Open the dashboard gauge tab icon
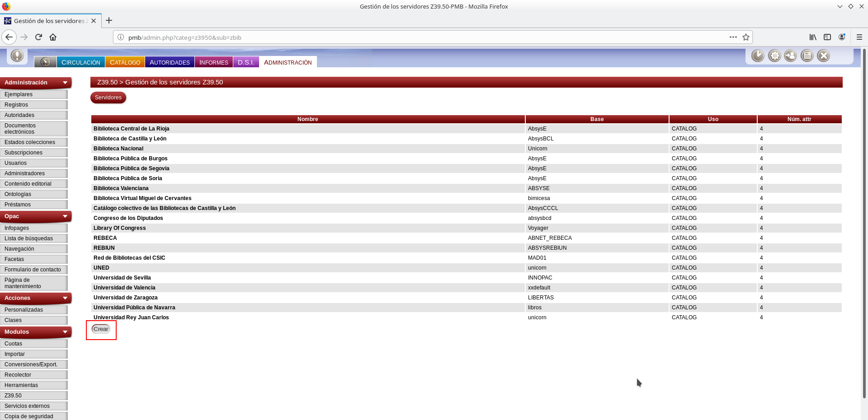The width and height of the screenshot is (868, 420). 45,62
